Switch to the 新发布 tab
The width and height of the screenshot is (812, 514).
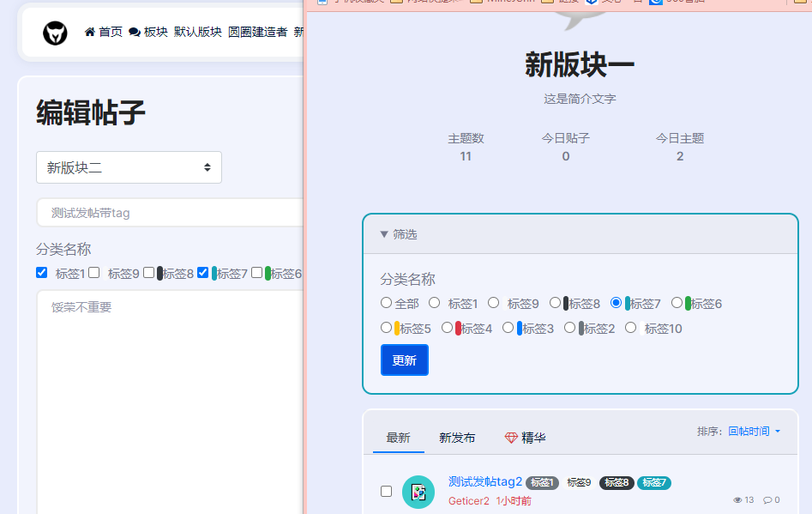tap(457, 438)
